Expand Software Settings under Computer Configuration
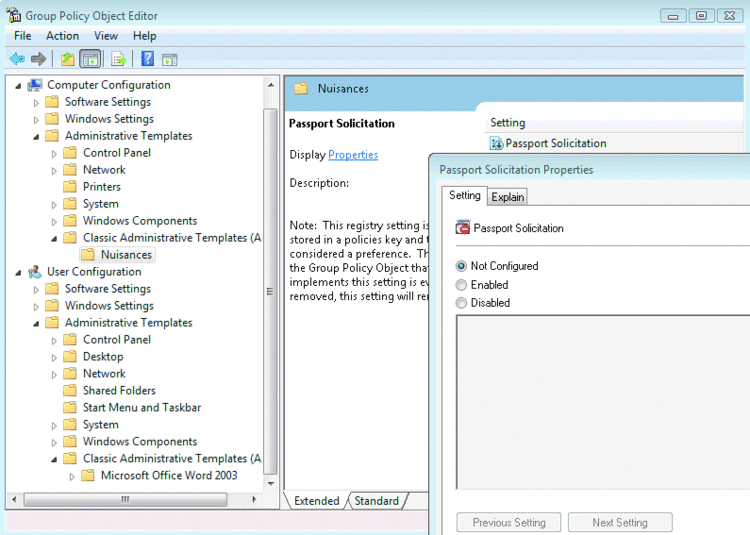 [x=36, y=102]
